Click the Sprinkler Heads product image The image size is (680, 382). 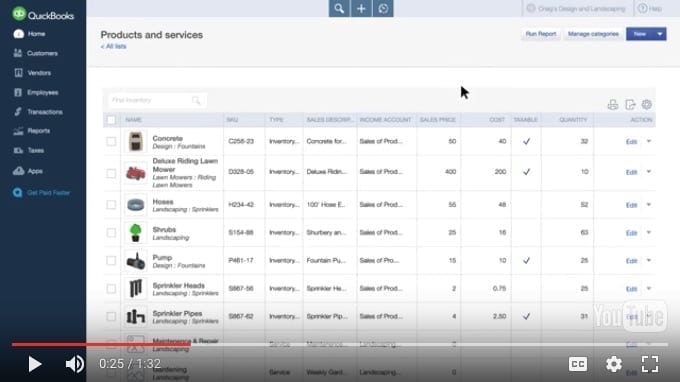135,289
